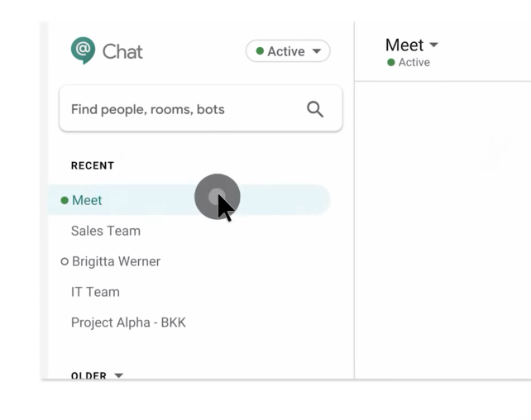531x420 pixels.
Task: Click the green status dot under the Meet header
Action: [x=390, y=62]
